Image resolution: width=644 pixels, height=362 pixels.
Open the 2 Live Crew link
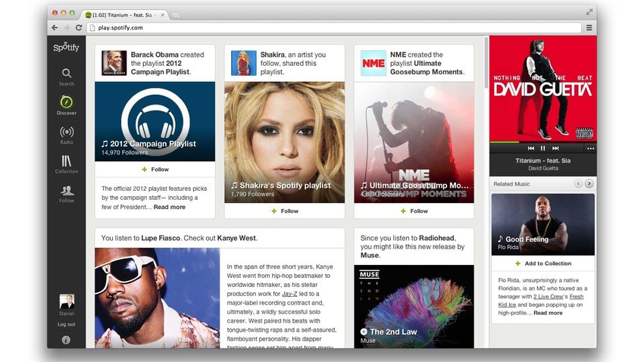click(x=549, y=296)
